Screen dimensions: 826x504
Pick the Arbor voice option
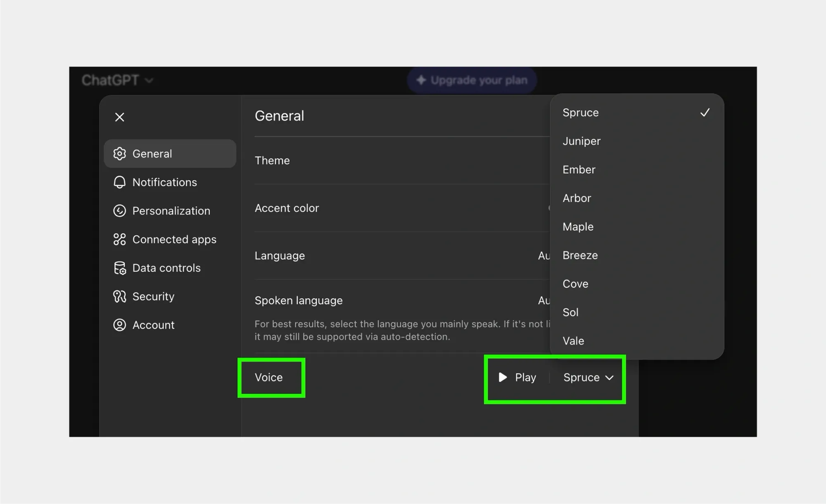577,198
